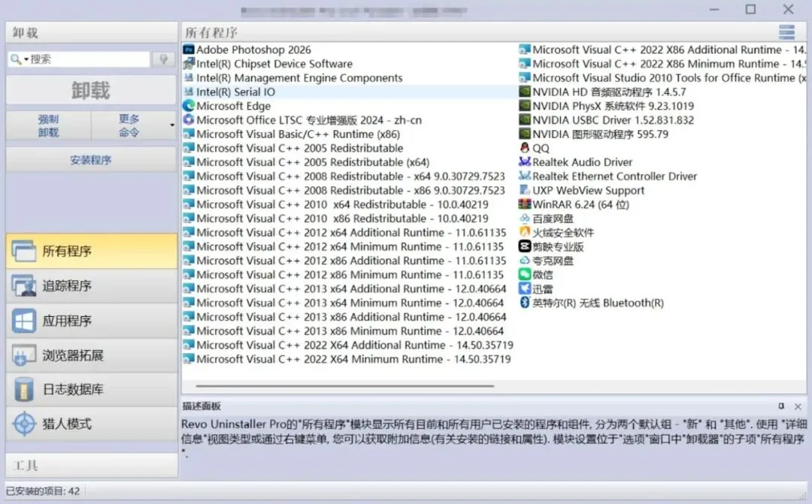
Task: Click the large 卸载 uninstall button
Action: pos(91,91)
